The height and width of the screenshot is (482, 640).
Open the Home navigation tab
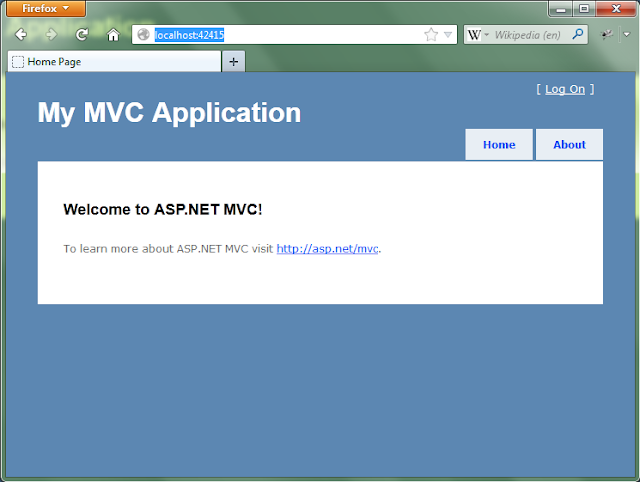pos(499,144)
